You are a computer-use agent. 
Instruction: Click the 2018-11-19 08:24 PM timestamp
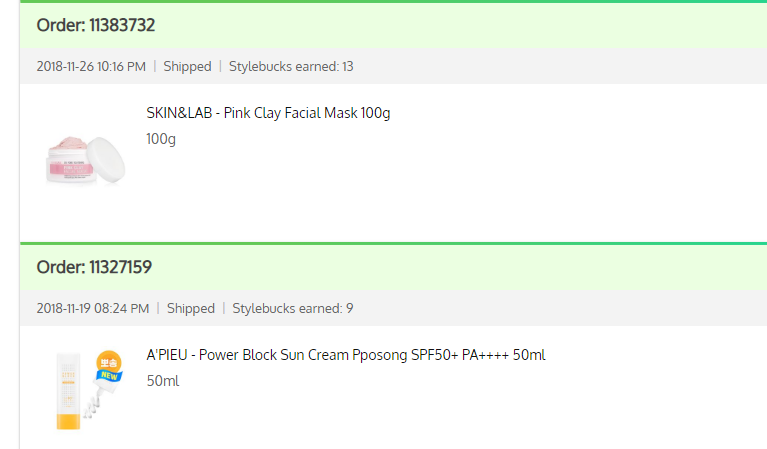pyautogui.click(x=93, y=308)
